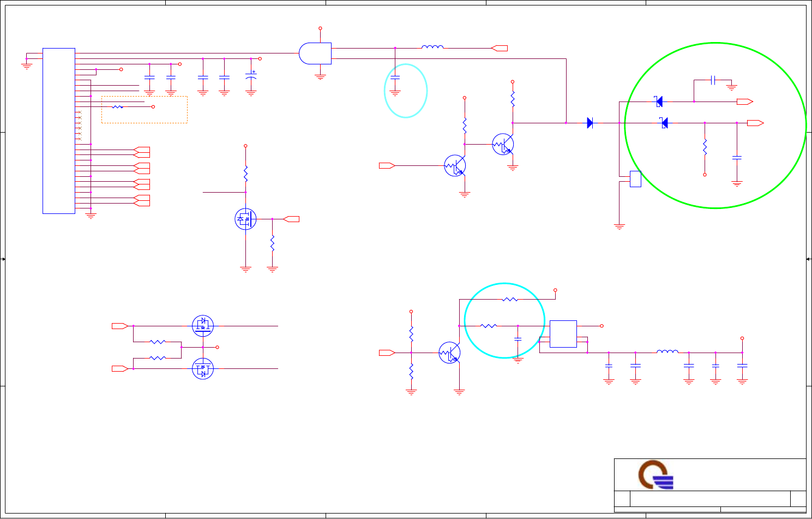Select the resistor inside the dashed orange box

(x=117, y=107)
